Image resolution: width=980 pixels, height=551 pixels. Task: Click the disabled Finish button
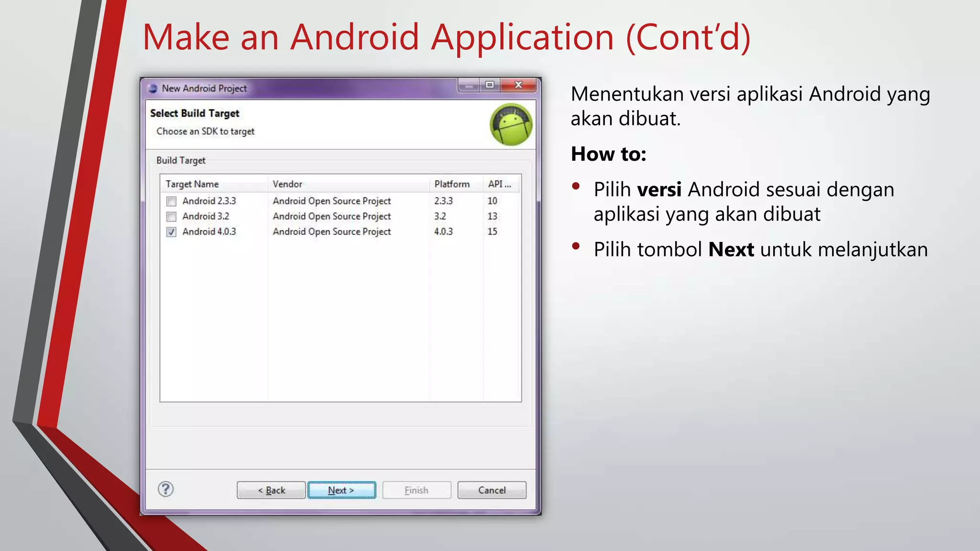pyautogui.click(x=417, y=490)
